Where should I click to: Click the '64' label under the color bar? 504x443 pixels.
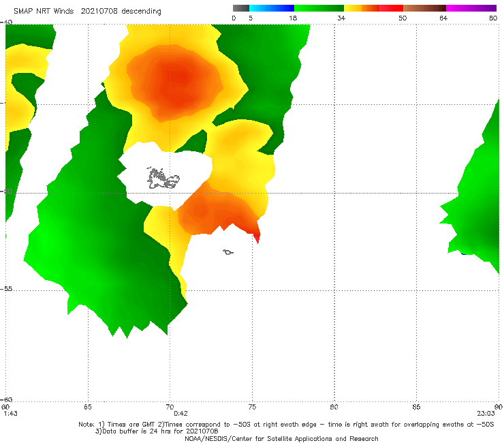[x=443, y=18]
